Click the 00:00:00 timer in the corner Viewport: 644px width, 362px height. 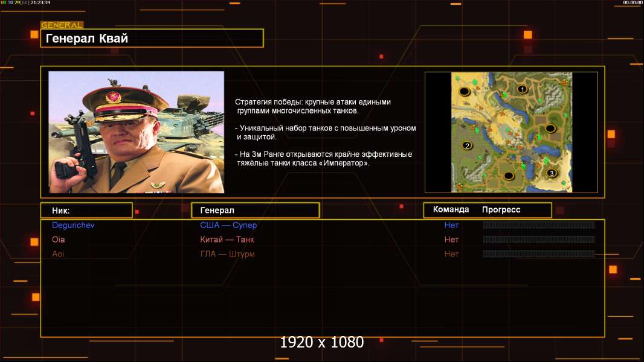(x=633, y=2)
